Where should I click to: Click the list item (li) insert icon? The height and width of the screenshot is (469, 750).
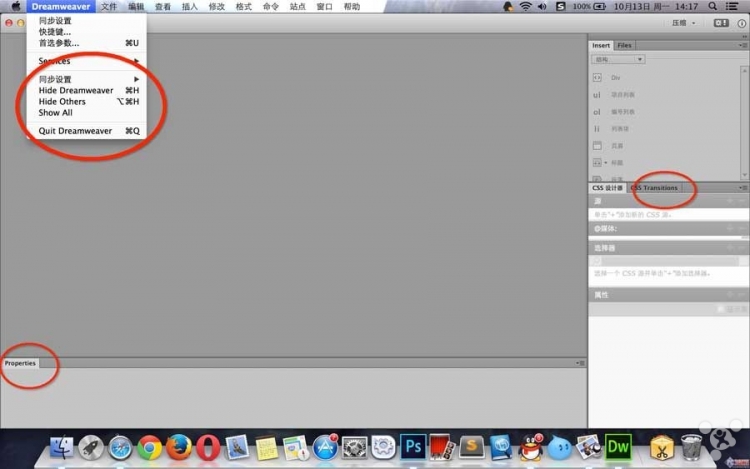point(597,128)
